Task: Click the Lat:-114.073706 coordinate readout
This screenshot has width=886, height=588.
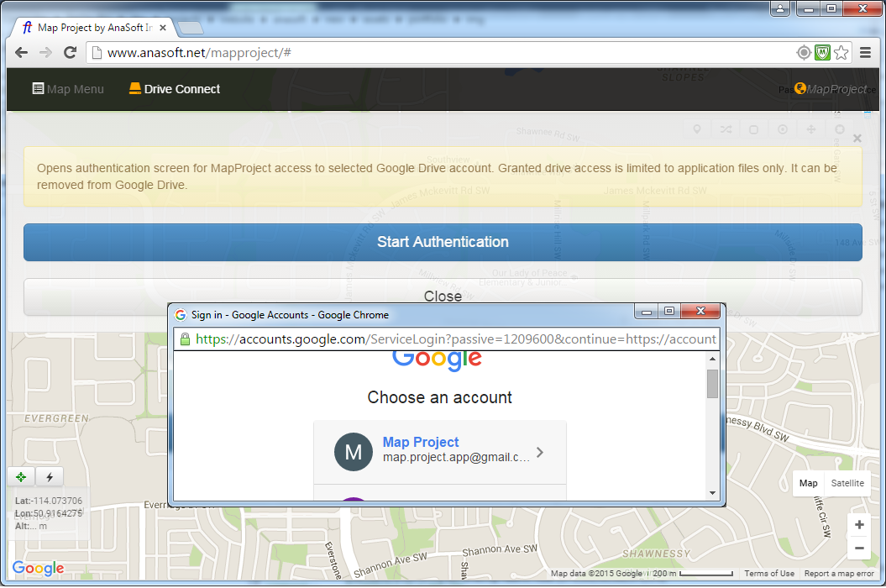Action: pos(49,501)
